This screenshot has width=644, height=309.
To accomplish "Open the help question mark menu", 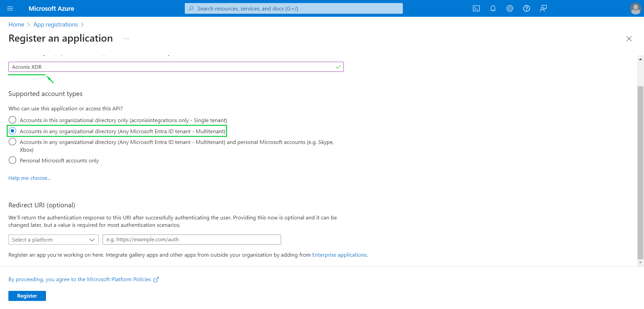I will tap(526, 8).
